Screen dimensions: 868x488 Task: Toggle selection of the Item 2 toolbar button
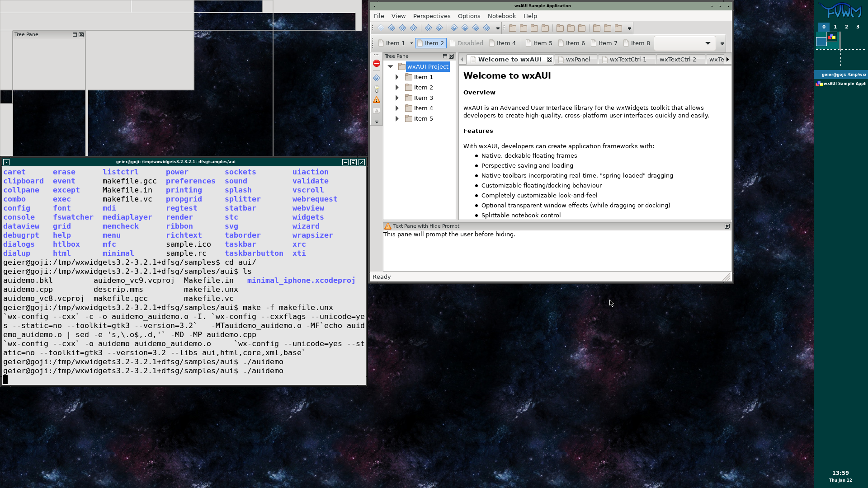click(x=430, y=43)
